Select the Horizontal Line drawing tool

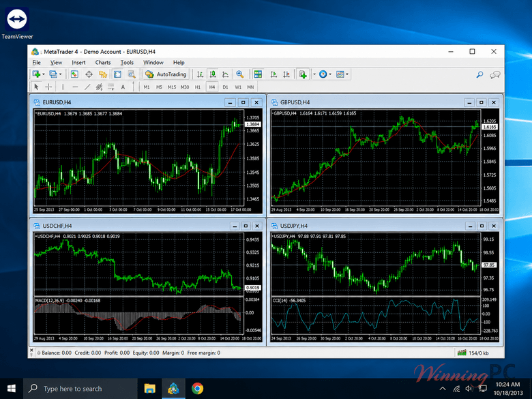tap(75, 87)
